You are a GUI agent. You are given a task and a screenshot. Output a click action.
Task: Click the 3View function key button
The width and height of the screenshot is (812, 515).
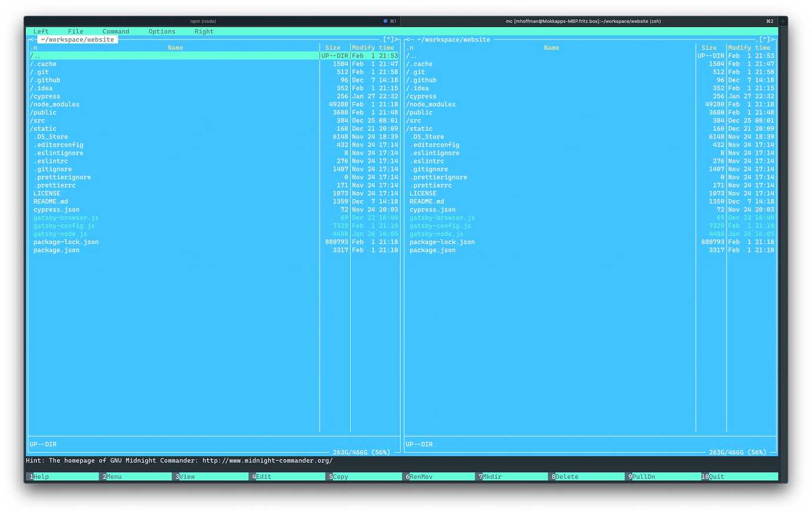[211, 477]
